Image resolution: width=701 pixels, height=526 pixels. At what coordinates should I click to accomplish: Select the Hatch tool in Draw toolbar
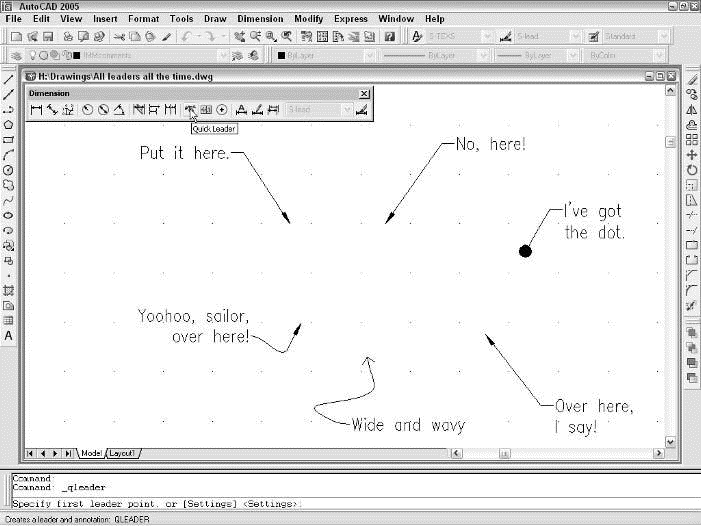[x=9, y=291]
